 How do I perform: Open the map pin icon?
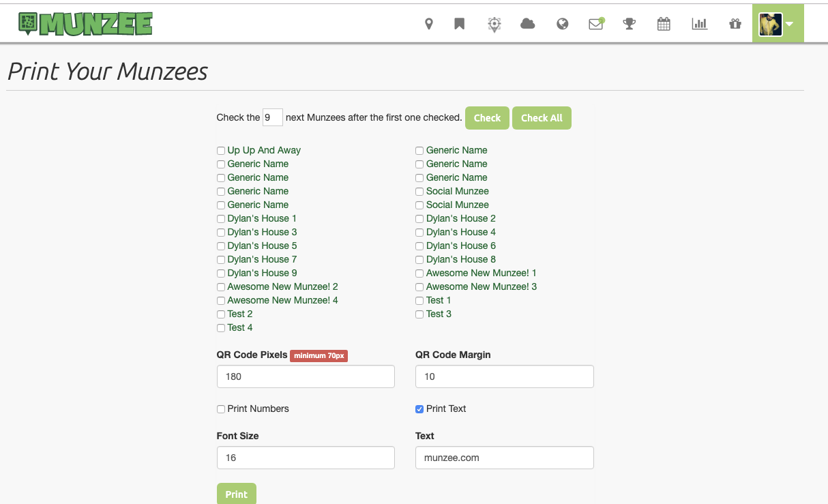pyautogui.click(x=429, y=25)
